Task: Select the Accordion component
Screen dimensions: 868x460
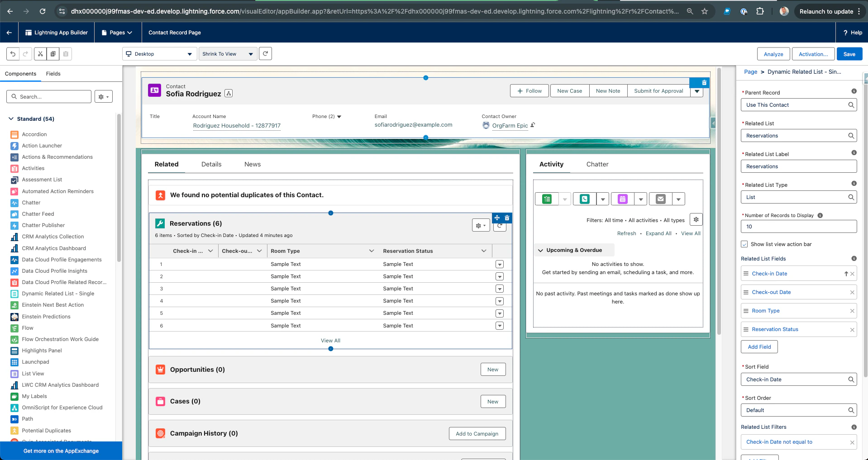Action: (34, 134)
